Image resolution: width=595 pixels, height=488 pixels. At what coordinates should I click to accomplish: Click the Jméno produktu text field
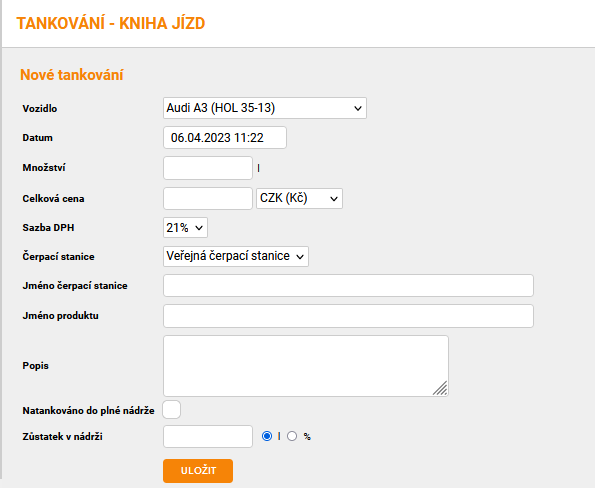348,316
